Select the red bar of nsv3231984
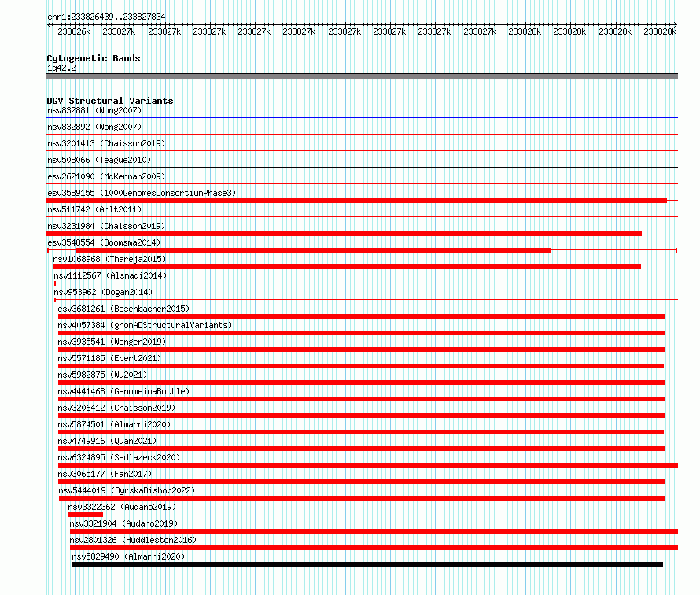 point(344,234)
